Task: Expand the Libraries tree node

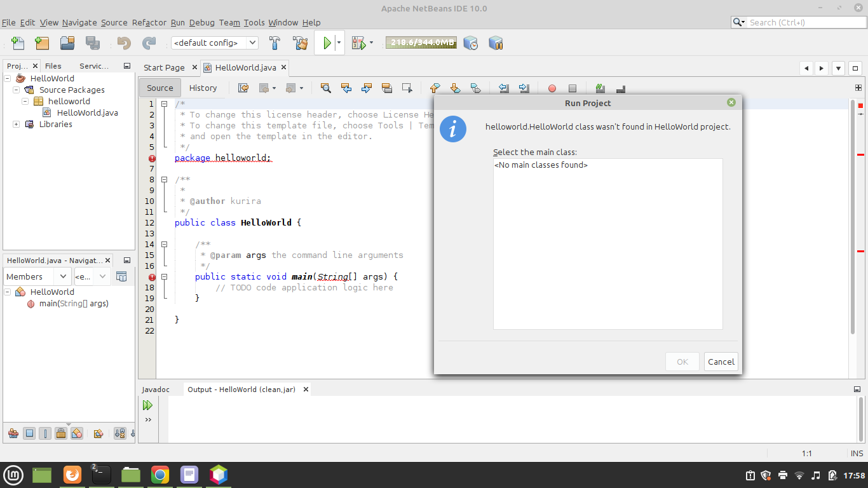Action: click(16, 125)
